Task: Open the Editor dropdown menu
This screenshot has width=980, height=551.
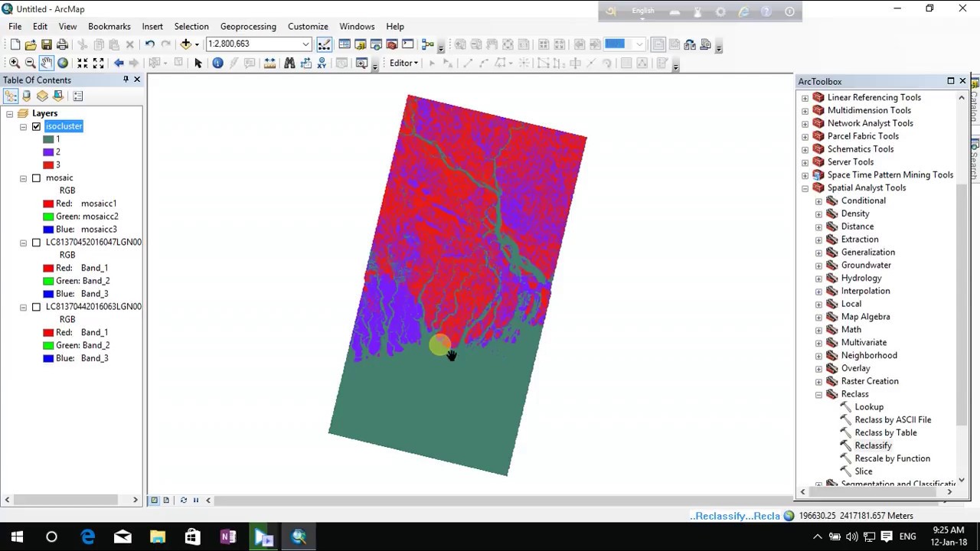Action: (x=403, y=63)
